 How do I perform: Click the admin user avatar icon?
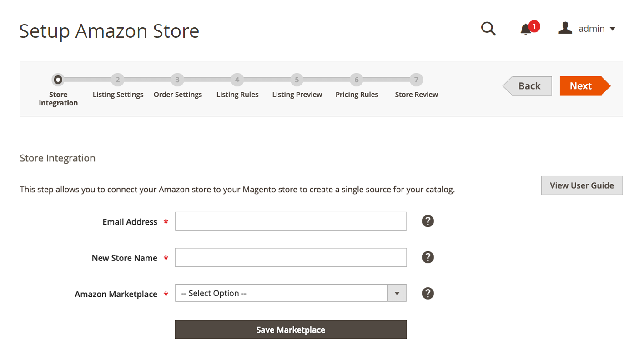pyautogui.click(x=565, y=29)
